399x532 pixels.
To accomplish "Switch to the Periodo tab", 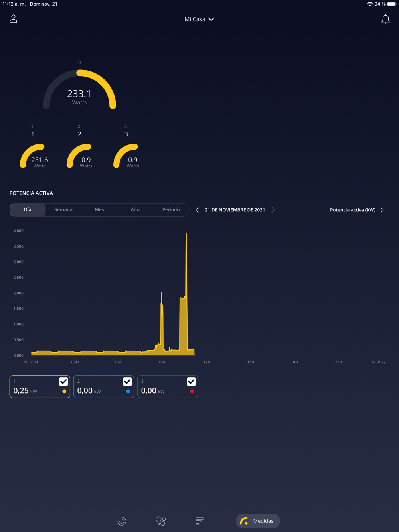I will (171, 210).
